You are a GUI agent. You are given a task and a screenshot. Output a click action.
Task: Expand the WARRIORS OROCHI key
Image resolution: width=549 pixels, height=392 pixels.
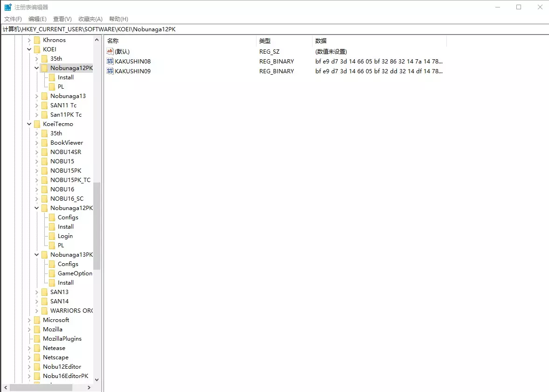pyautogui.click(x=36, y=311)
